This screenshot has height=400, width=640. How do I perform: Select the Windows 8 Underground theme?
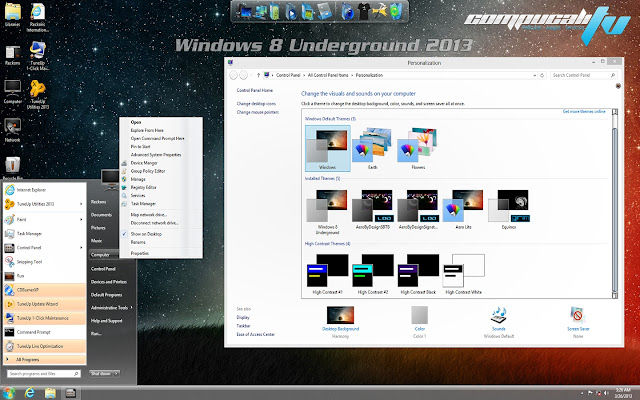pos(327,212)
